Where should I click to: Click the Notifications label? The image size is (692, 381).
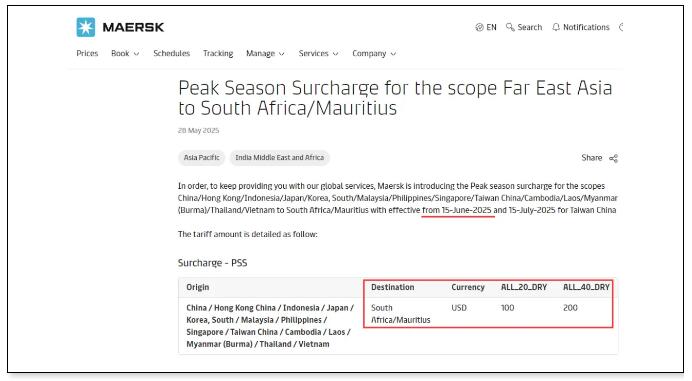tap(586, 27)
